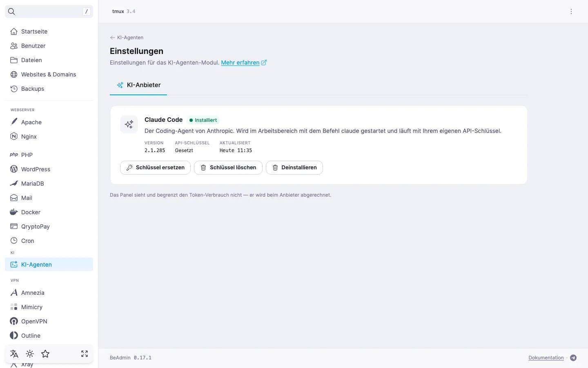Click the Websites & Domains globe icon
Viewport: 588px width, 368px height.
point(14,74)
